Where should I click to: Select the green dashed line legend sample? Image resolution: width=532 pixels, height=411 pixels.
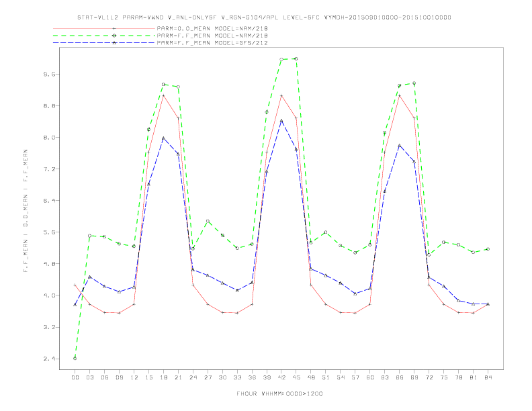tap(104, 36)
